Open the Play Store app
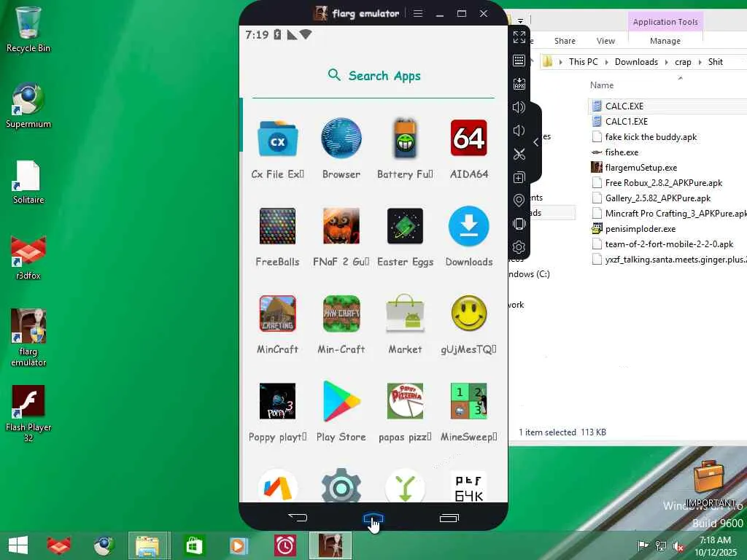 pos(341,402)
